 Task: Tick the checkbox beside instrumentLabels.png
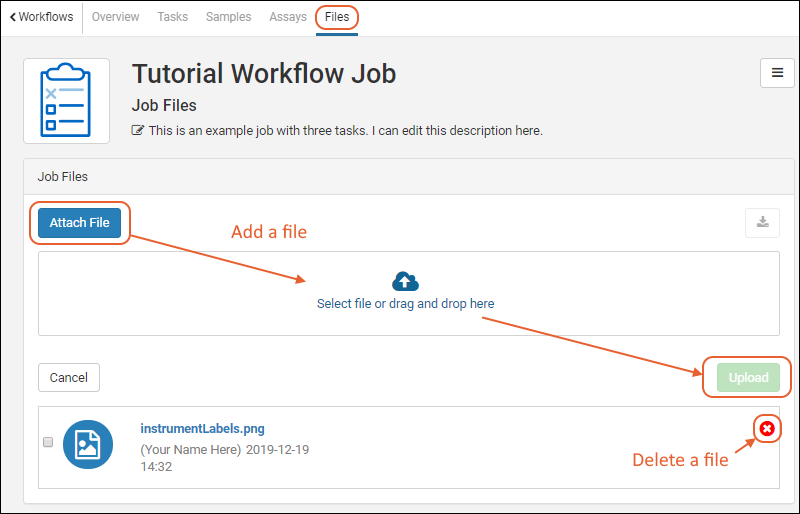pyautogui.click(x=48, y=442)
